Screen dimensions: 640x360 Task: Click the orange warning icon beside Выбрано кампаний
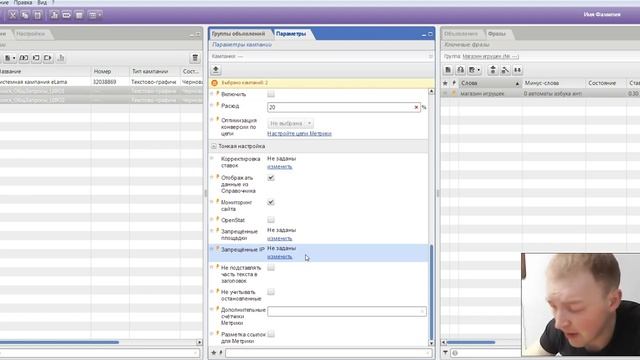pyautogui.click(x=215, y=83)
